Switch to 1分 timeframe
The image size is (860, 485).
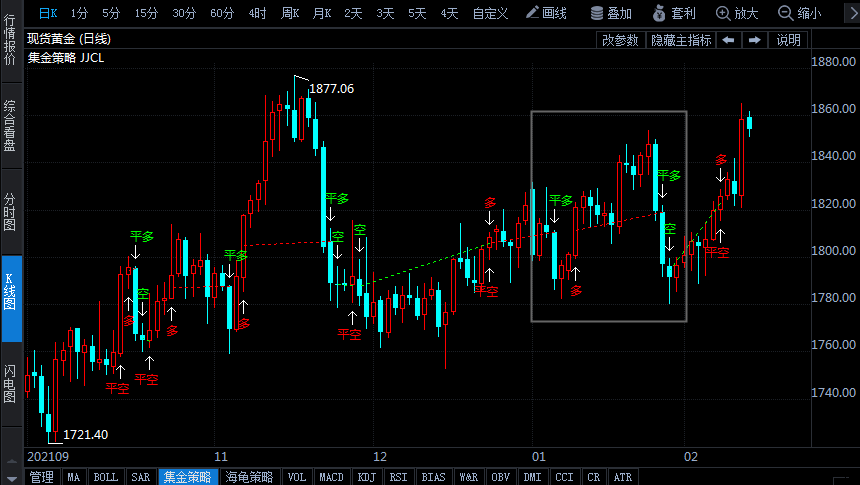[79, 13]
